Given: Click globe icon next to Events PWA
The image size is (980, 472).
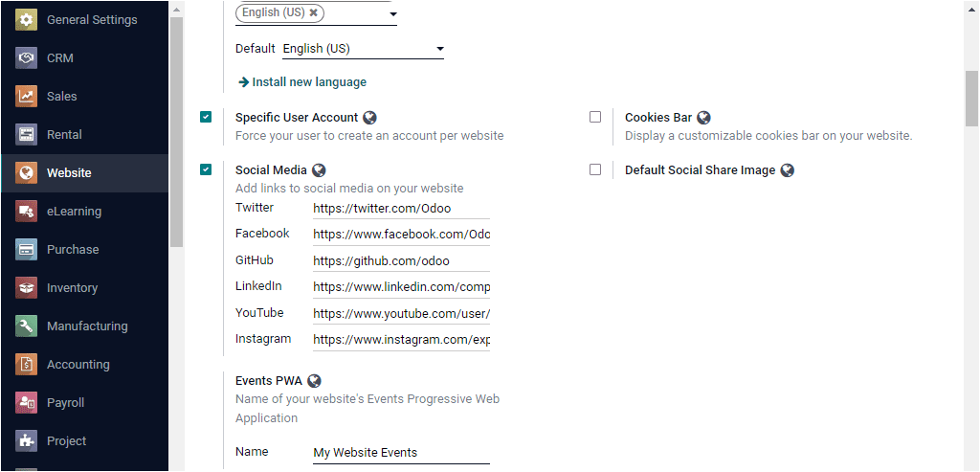Looking at the screenshot, I should 314,381.
